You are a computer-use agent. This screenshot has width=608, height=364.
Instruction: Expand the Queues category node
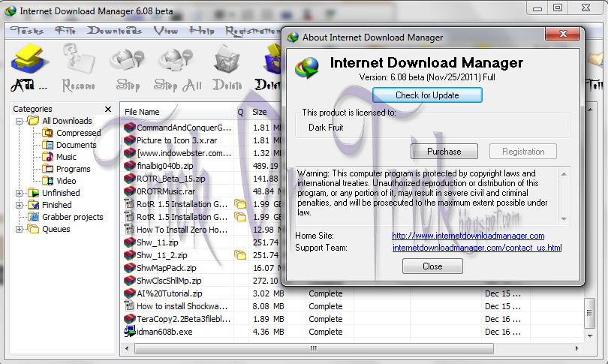point(19,229)
